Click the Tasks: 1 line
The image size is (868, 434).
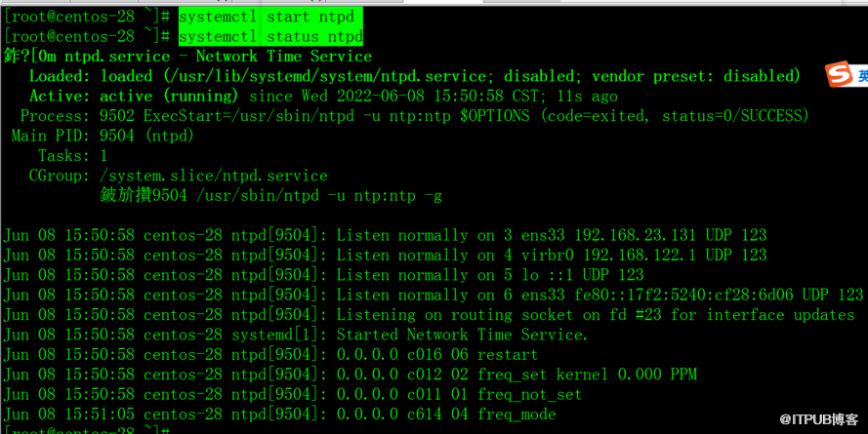72,156
